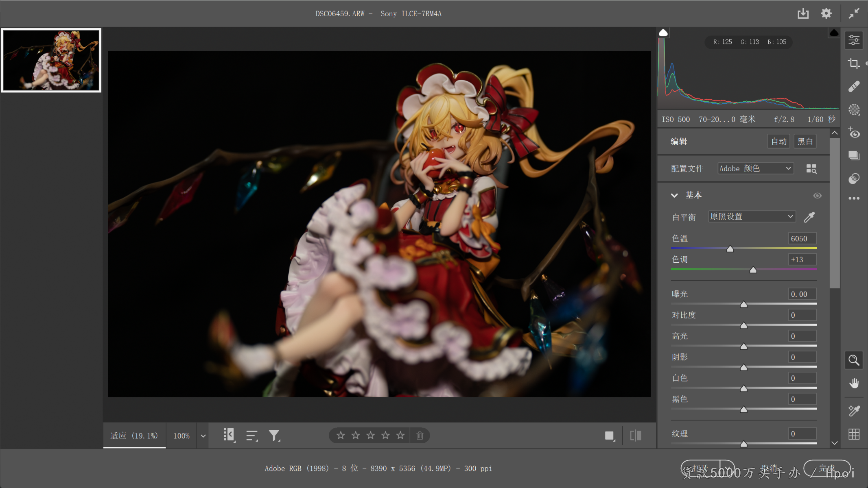Select the Zoom magnifier tool
The width and height of the screenshot is (868, 488).
click(854, 360)
